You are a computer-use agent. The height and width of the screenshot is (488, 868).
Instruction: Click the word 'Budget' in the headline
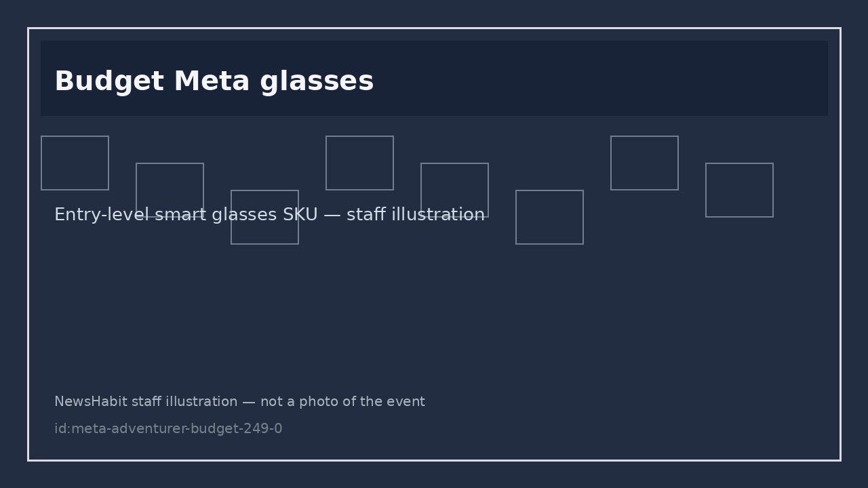pyautogui.click(x=109, y=82)
